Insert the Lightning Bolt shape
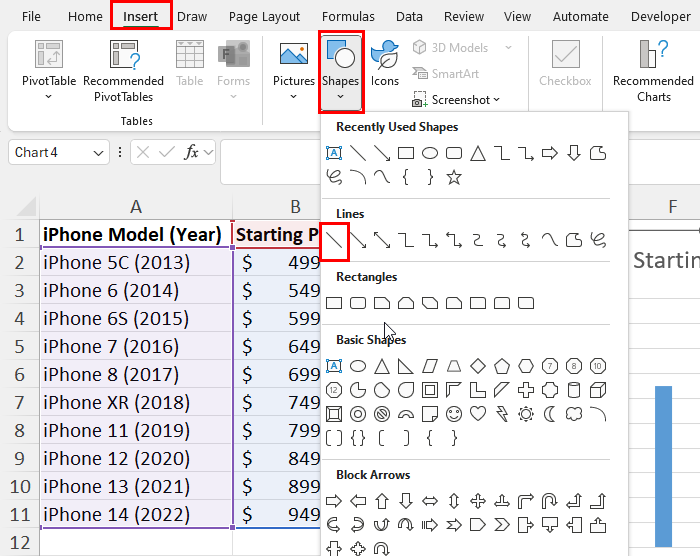This screenshot has width=700, height=556. tap(502, 414)
